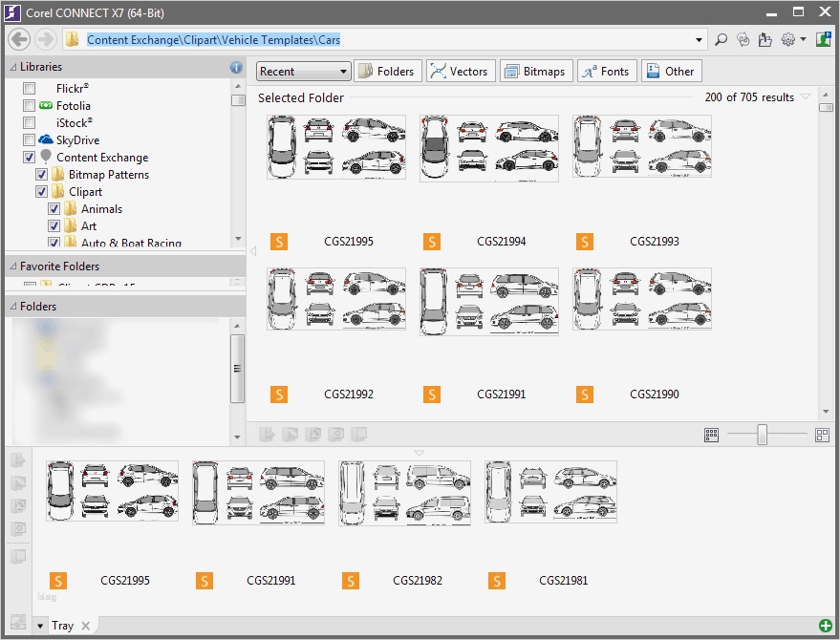Toggle the Vectors filter button

pyautogui.click(x=461, y=72)
